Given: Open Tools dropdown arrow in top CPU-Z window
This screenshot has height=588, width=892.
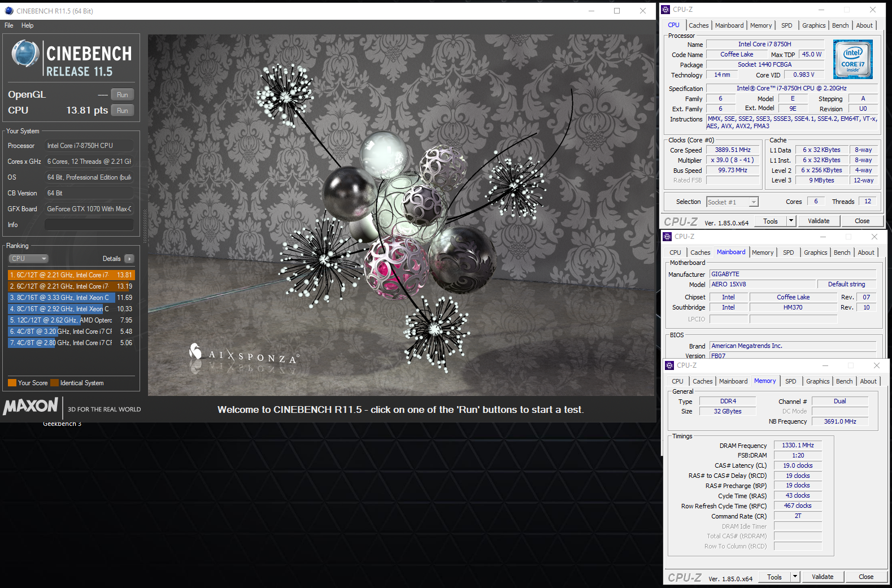Looking at the screenshot, I should (791, 221).
